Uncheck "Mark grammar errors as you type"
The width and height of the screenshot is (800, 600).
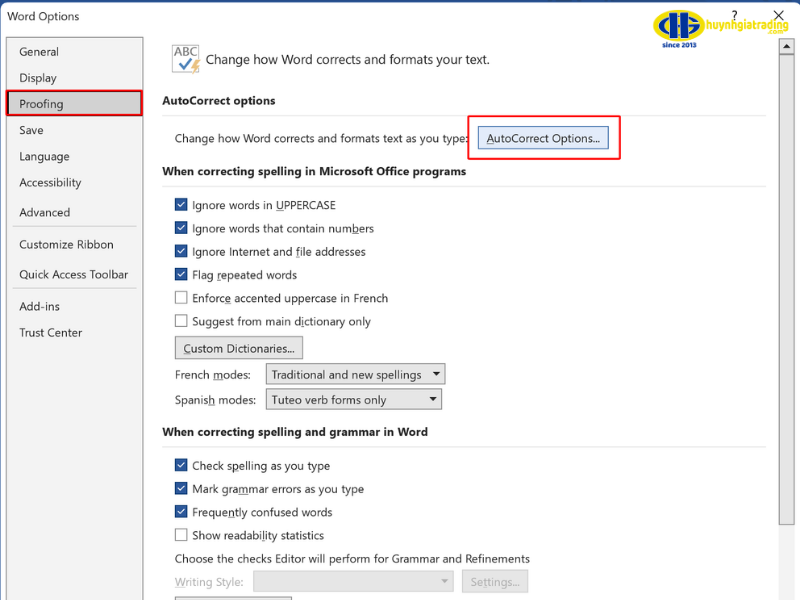[181, 489]
